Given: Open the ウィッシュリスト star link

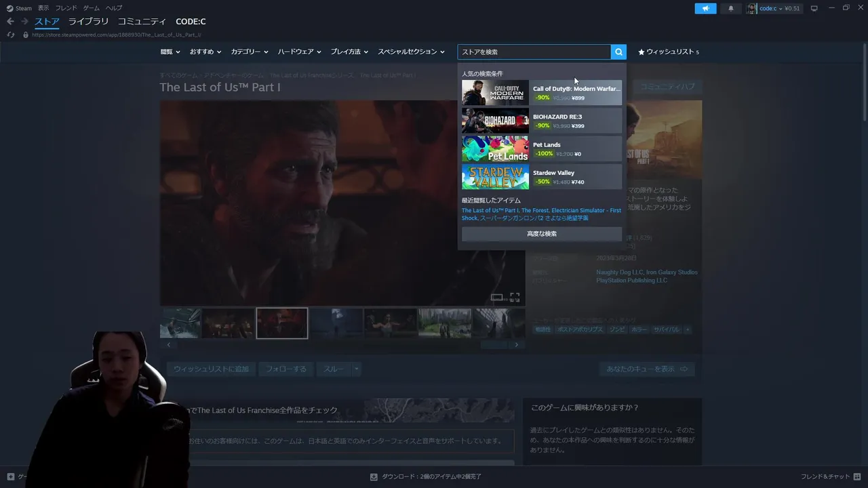Looking at the screenshot, I should pyautogui.click(x=669, y=52).
